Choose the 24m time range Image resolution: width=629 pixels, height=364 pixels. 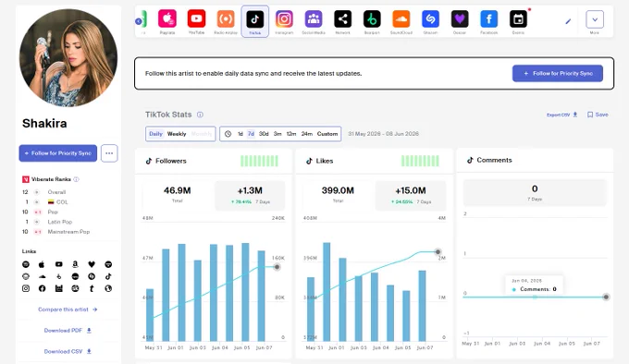pyautogui.click(x=307, y=134)
